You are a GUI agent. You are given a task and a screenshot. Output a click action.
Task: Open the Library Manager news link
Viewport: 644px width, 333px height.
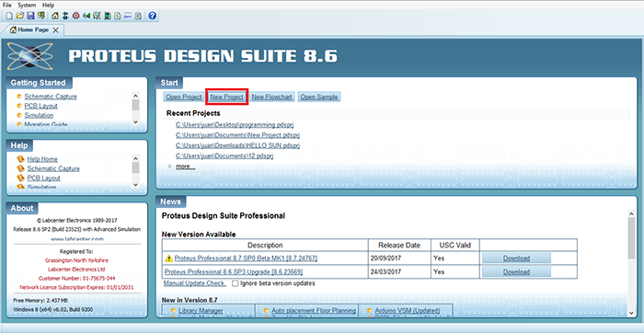click(x=201, y=310)
